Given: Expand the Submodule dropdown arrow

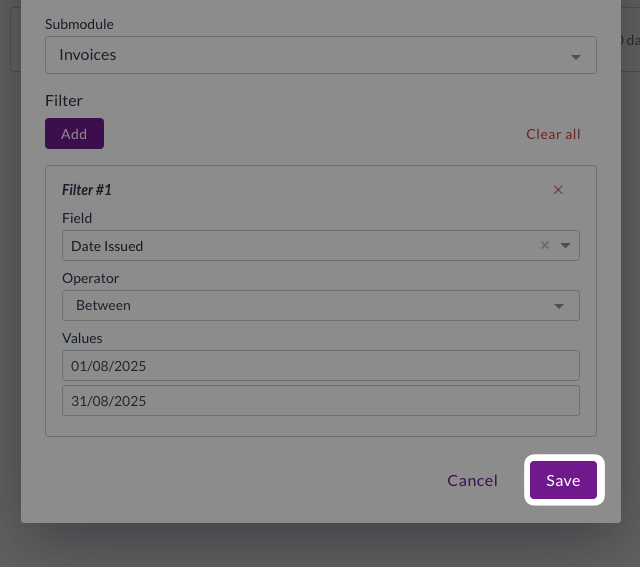Looking at the screenshot, I should pos(575,56).
